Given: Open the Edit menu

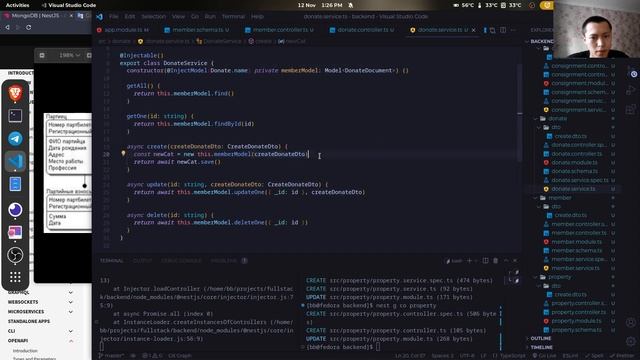Looking at the screenshot, I should point(129,17).
